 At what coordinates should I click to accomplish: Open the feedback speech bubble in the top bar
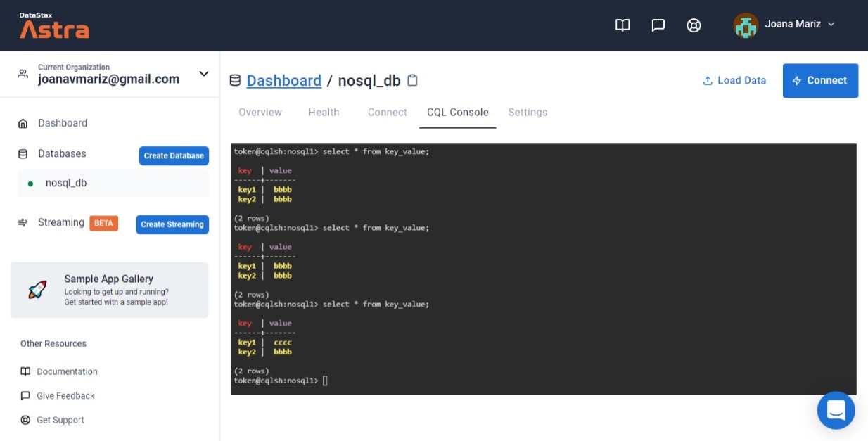coord(658,25)
